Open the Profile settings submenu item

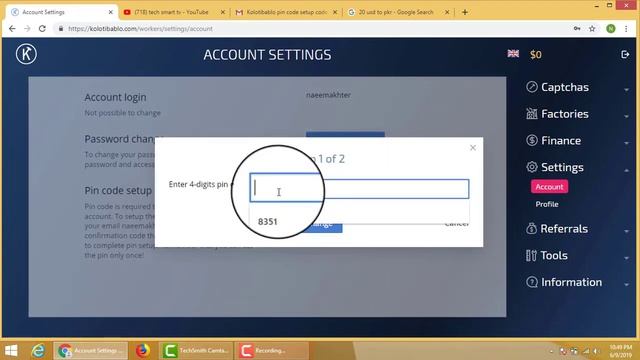[547, 204]
